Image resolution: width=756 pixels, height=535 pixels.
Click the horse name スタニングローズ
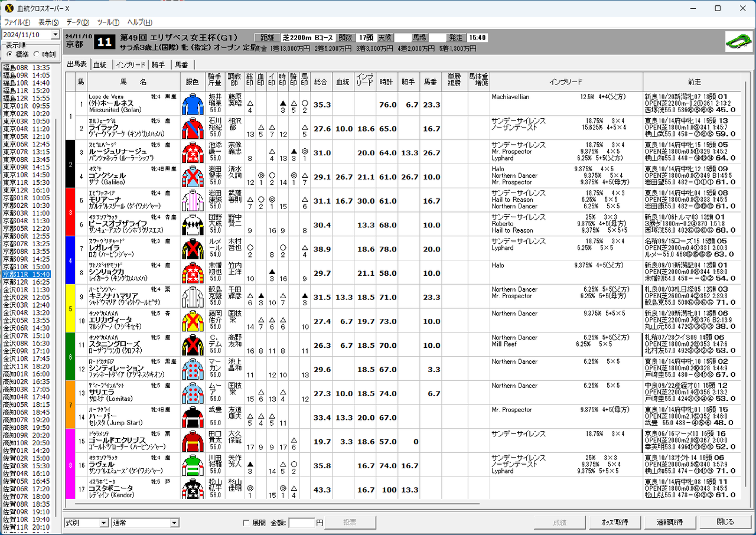pyautogui.click(x=115, y=345)
